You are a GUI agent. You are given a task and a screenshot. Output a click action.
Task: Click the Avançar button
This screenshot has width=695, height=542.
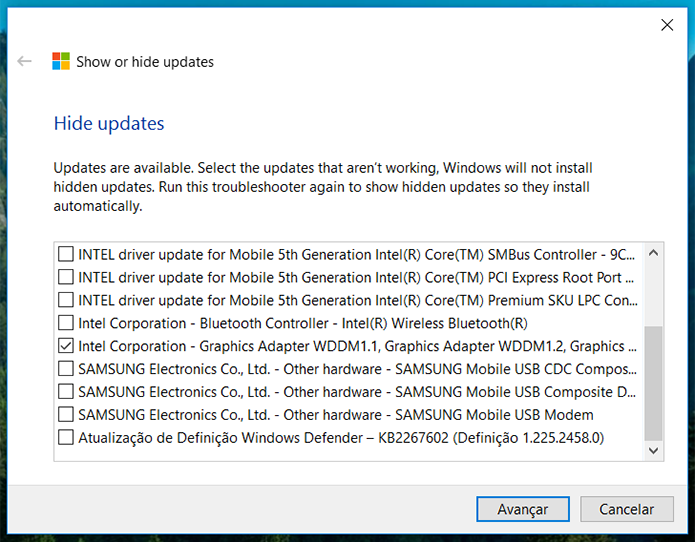click(523, 509)
